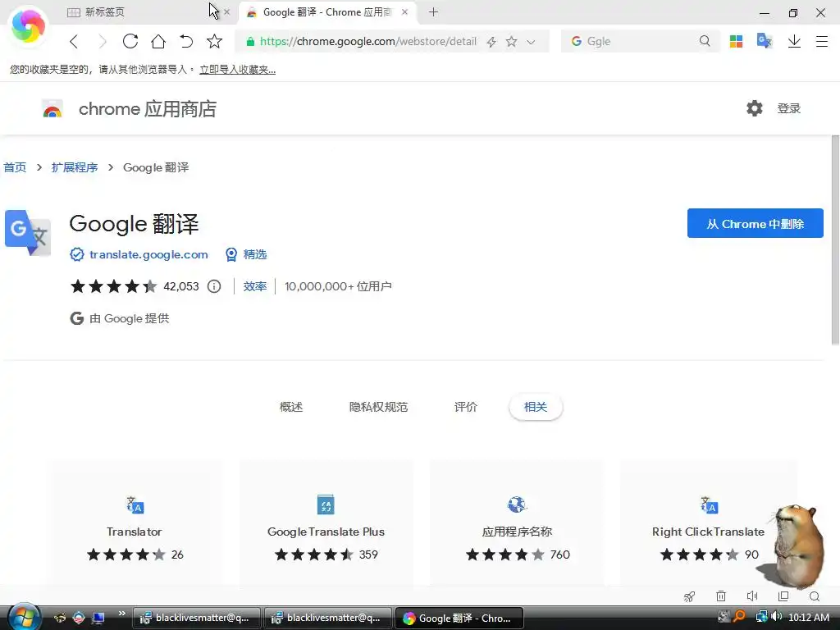Viewport: 840px width, 630px height.
Task: Click the Chrome web store rainbow logo
Action: coord(52,109)
